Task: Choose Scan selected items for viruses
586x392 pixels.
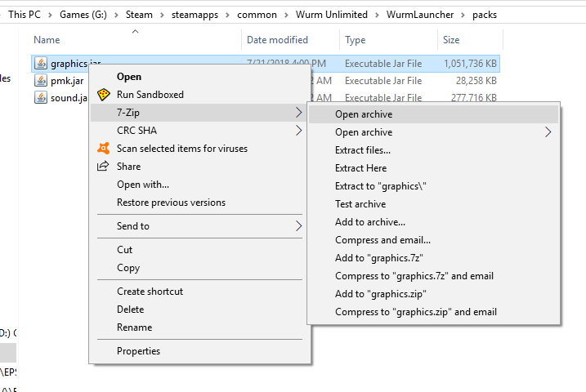Action: (x=200, y=148)
